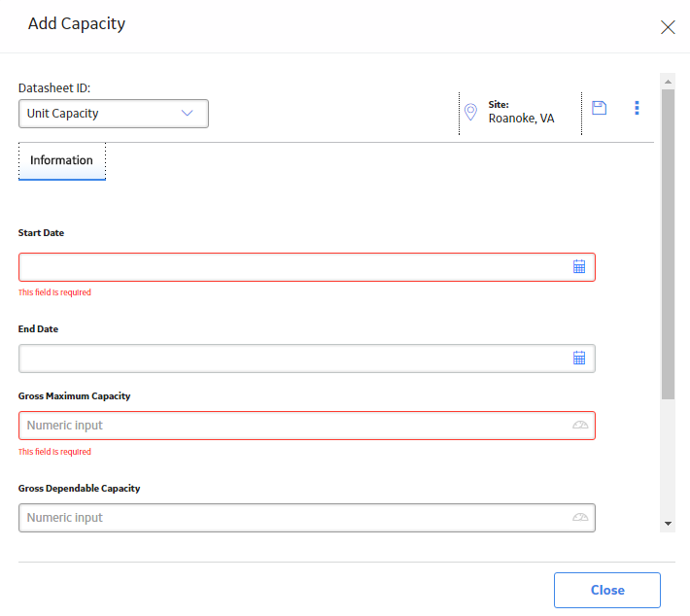The width and height of the screenshot is (690, 616).
Task: Click the Site location pin icon
Action: tap(470, 112)
